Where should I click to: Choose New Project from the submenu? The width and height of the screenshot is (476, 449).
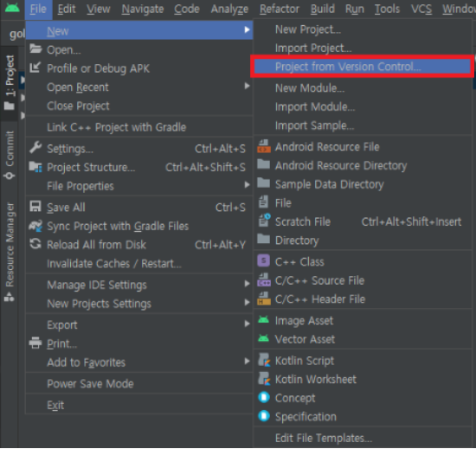coord(363,29)
